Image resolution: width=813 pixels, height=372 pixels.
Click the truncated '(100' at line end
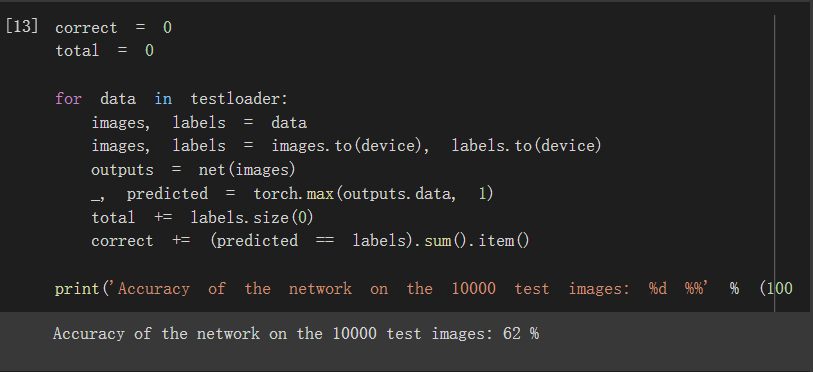[776, 288]
